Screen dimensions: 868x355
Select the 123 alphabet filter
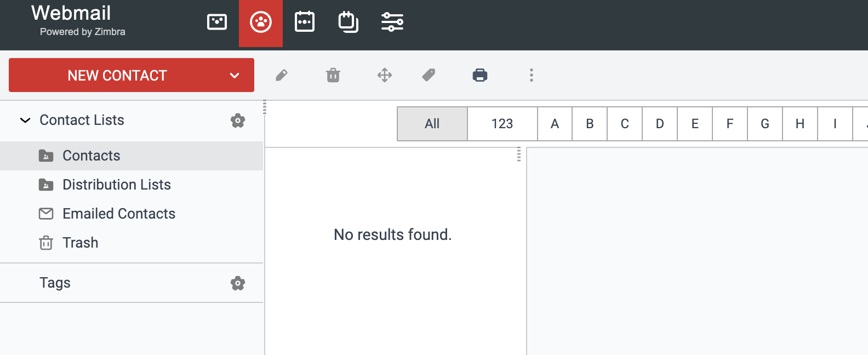(502, 124)
